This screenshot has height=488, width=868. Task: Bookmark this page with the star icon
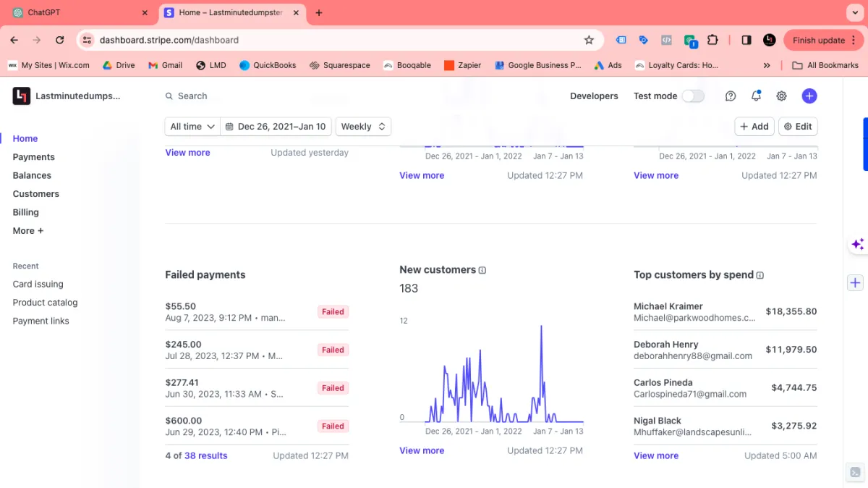pyautogui.click(x=589, y=40)
